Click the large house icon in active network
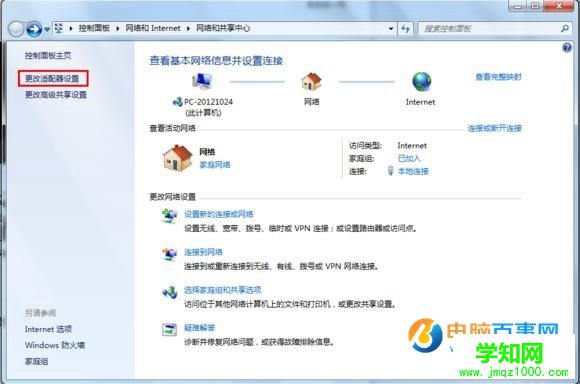Screen dimensions: 580x384 178,158
